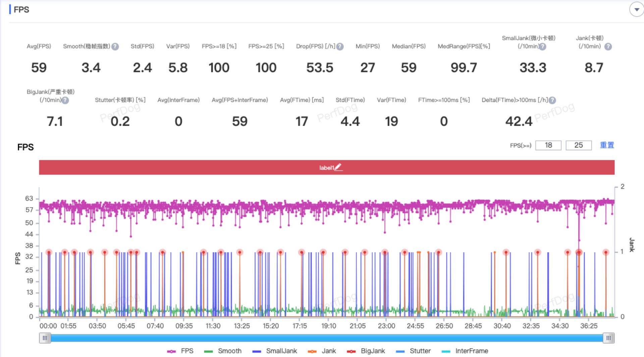Image resolution: width=644 pixels, height=357 pixels.
Task: Toggle Jank series in the legend
Action: pyautogui.click(x=322, y=351)
